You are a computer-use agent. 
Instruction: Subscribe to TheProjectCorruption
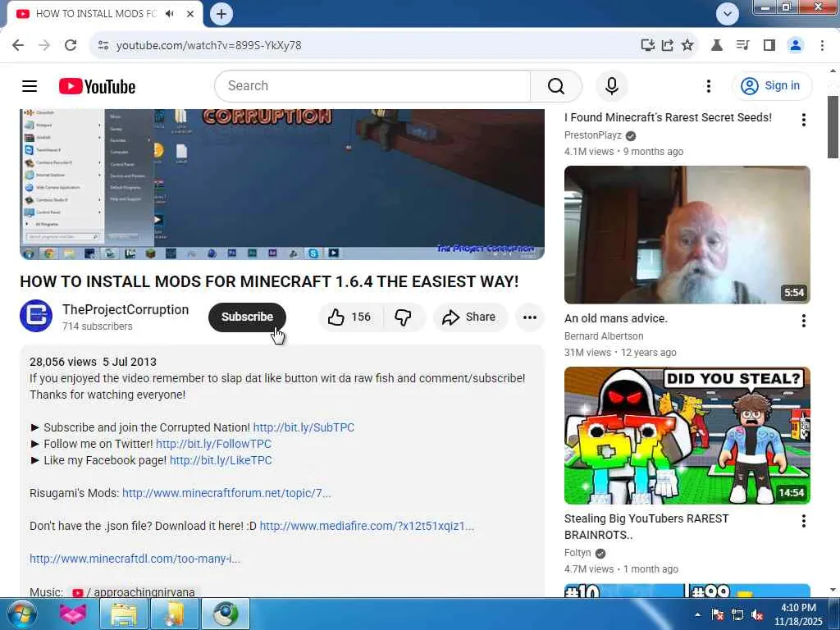(247, 317)
